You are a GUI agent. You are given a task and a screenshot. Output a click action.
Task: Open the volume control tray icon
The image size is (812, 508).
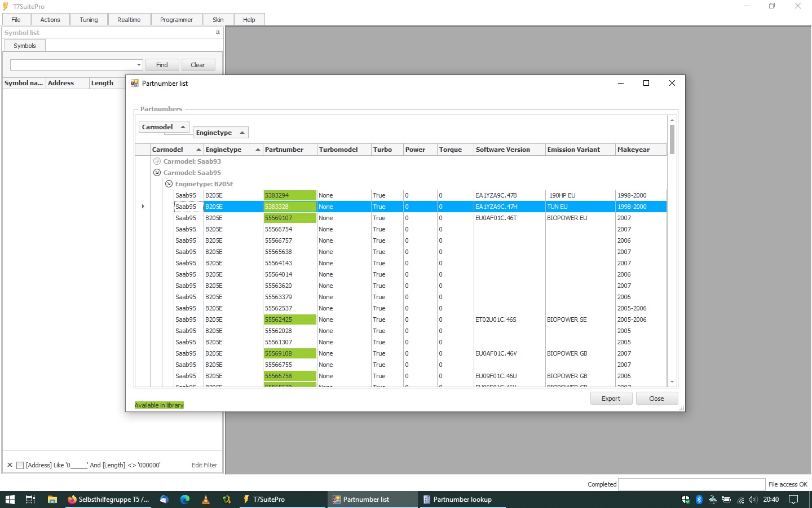753,500
